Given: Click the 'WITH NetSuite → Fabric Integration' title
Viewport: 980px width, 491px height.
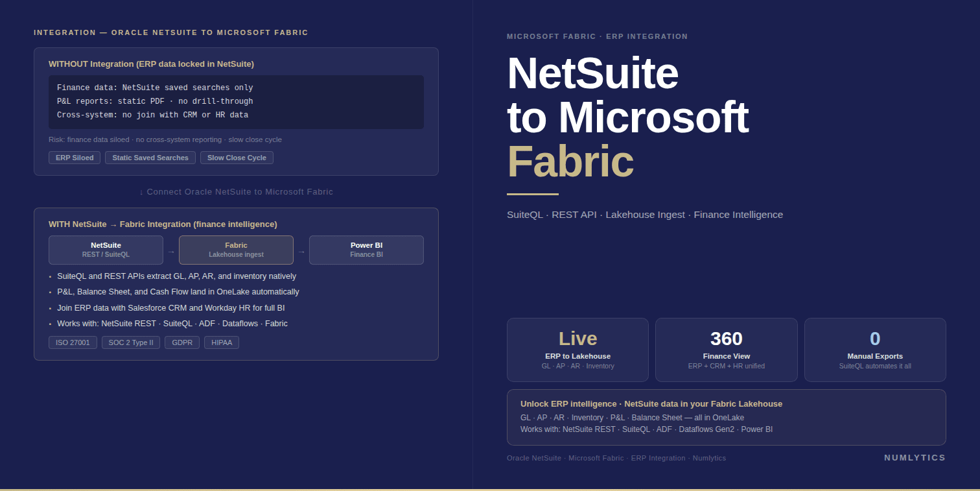Looking at the screenshot, I should click(x=163, y=224).
